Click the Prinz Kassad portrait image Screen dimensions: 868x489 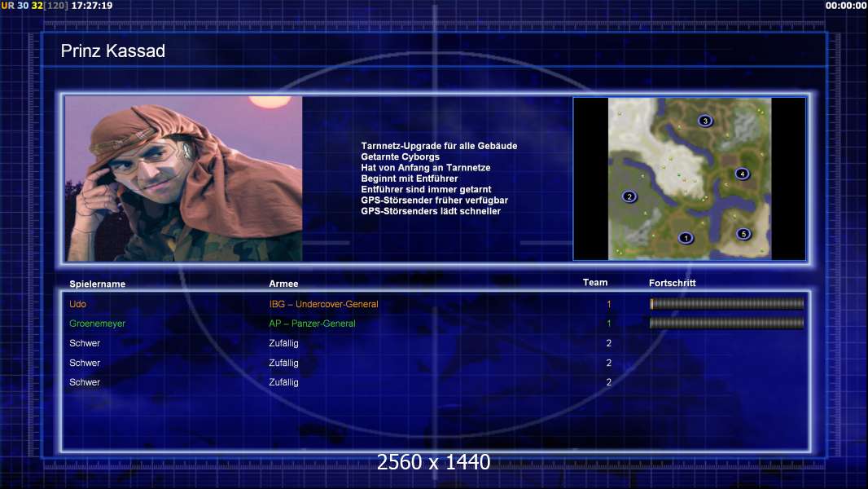pos(184,178)
